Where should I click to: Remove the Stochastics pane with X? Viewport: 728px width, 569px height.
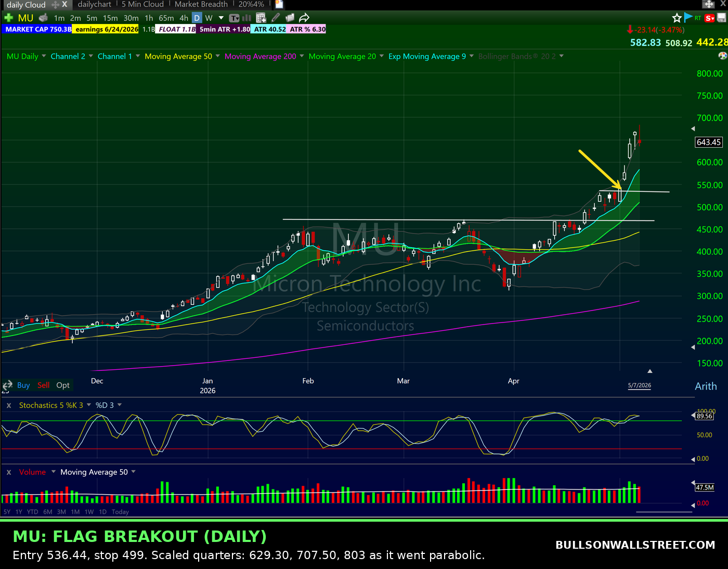pos(9,405)
